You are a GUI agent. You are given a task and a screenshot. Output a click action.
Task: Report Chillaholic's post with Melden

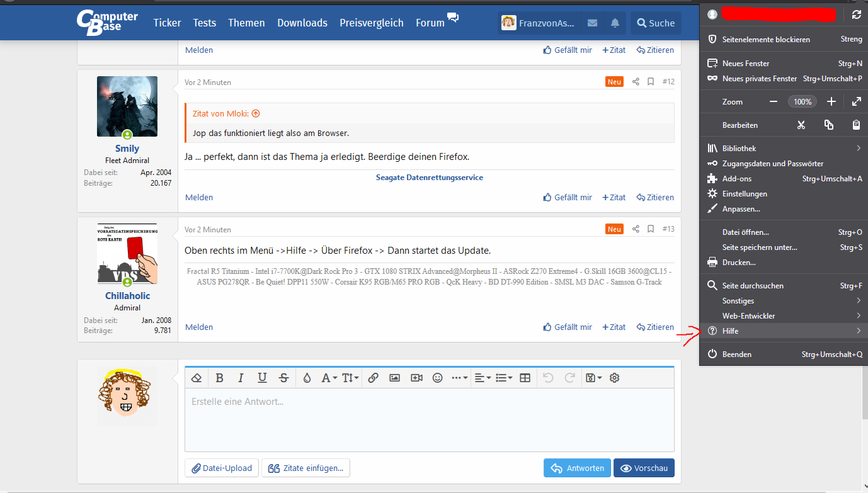click(x=199, y=327)
